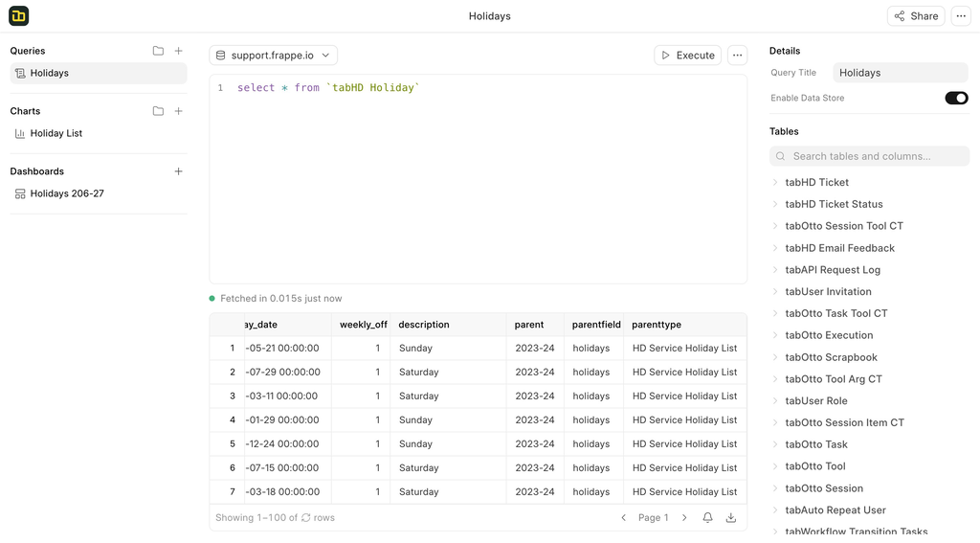Create new dashboard with plus icon
The image size is (980, 543).
[179, 171]
